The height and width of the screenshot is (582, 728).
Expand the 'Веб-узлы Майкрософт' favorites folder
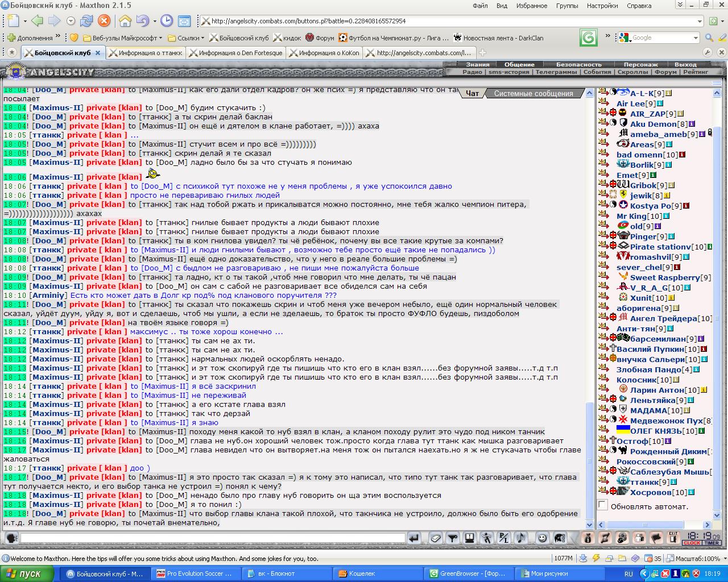[122, 38]
